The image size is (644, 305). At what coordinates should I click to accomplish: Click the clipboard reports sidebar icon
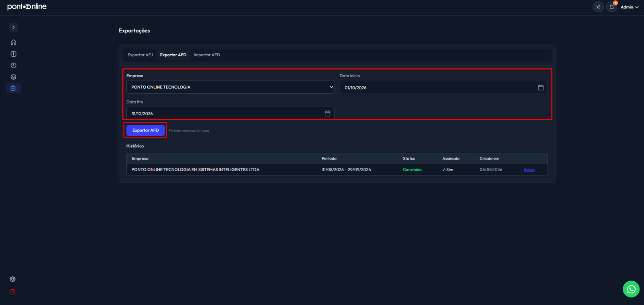point(13,88)
